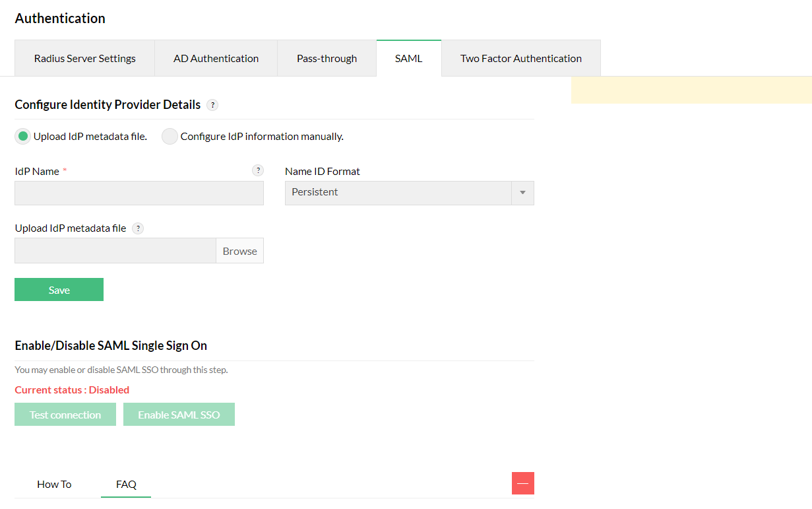Browse for an IdP metadata file
Image resolution: width=812 pixels, height=509 pixels.
[239, 251]
